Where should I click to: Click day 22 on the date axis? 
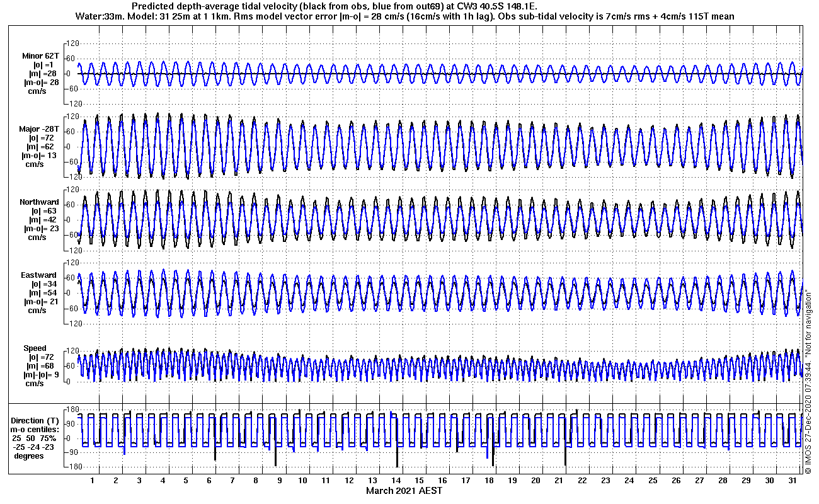pyautogui.click(x=582, y=481)
